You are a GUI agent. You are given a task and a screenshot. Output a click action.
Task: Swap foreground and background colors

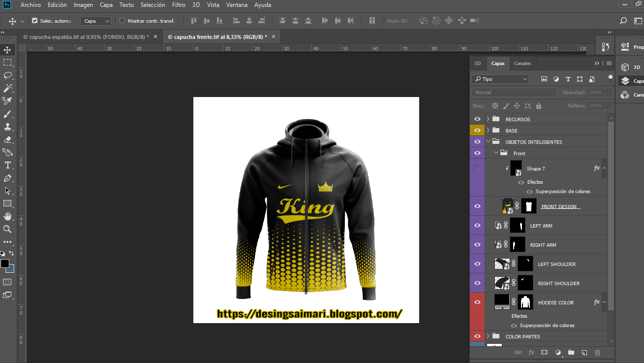click(x=11, y=253)
